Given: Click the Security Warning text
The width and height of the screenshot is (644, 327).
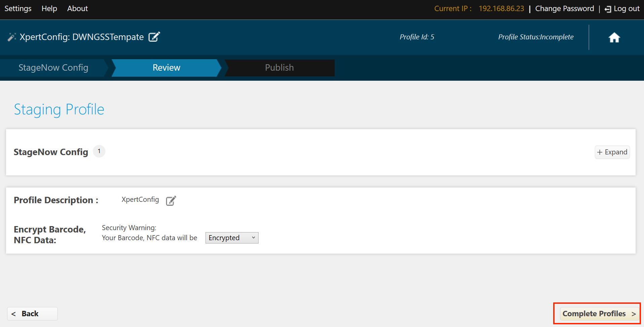Looking at the screenshot, I should coord(129,228).
